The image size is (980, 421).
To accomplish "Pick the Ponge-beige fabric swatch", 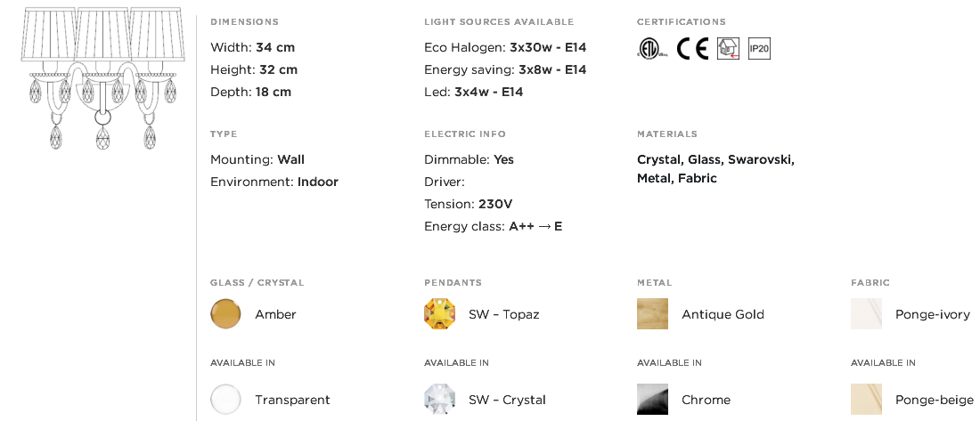I will pyautogui.click(x=866, y=399).
